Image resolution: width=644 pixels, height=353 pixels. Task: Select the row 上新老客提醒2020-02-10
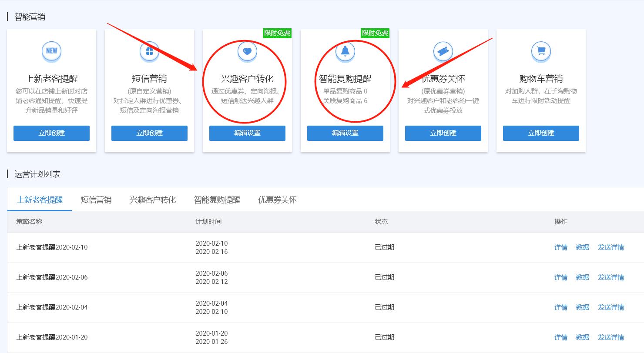pyautogui.click(x=325, y=247)
